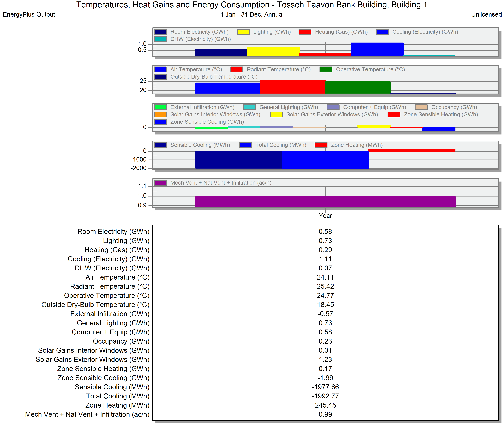Select the dark blue Sensible Cooling bar
Viewport: 504px width, 424px height.
click(x=238, y=160)
